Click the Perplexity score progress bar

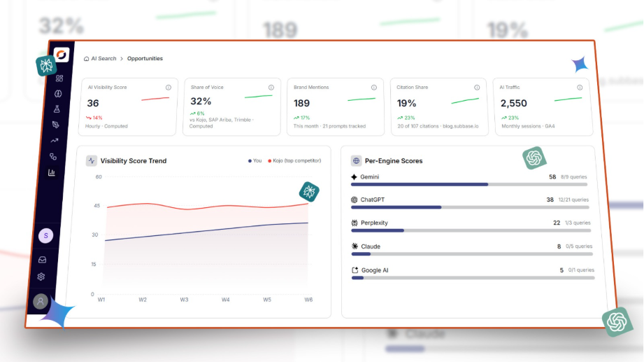point(471,231)
